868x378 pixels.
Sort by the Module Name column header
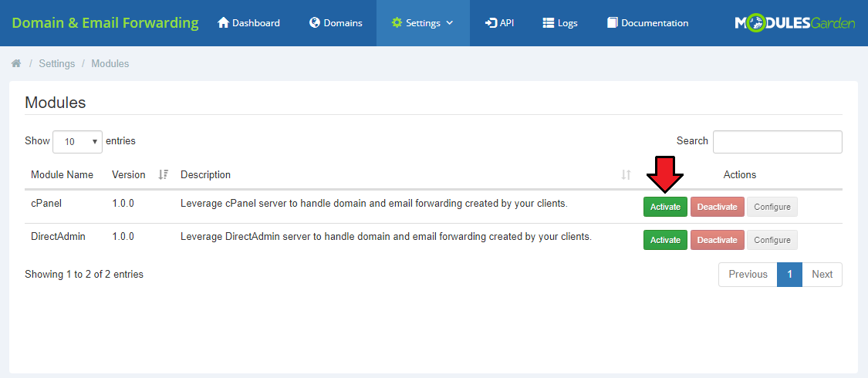click(62, 175)
